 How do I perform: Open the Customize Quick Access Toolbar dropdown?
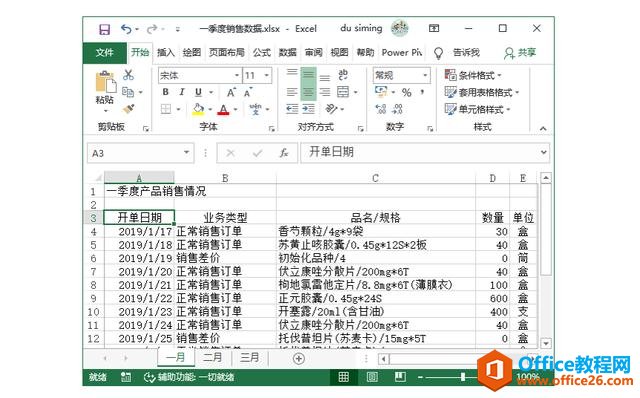pyautogui.click(x=178, y=29)
